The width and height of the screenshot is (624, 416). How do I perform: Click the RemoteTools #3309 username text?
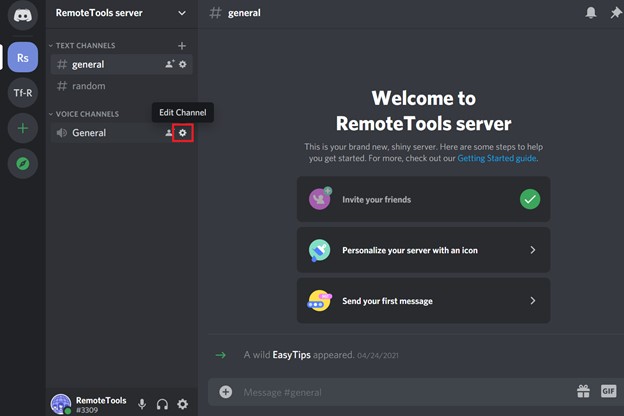101,404
